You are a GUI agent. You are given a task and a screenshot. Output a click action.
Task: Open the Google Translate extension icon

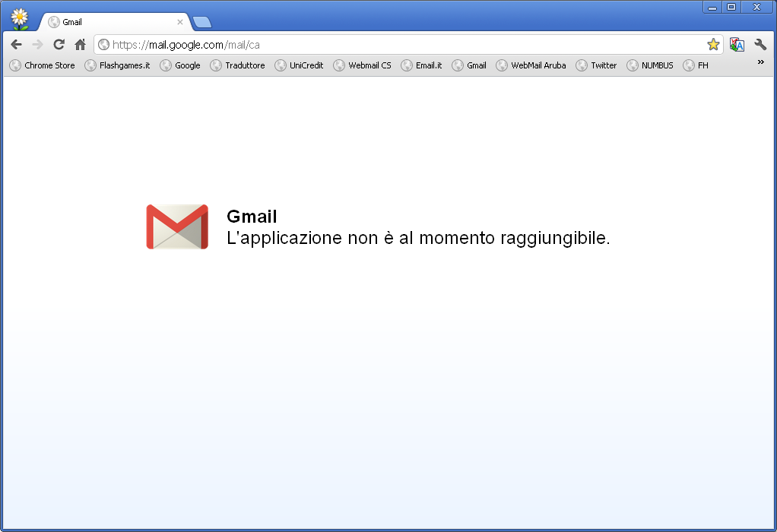click(x=737, y=45)
